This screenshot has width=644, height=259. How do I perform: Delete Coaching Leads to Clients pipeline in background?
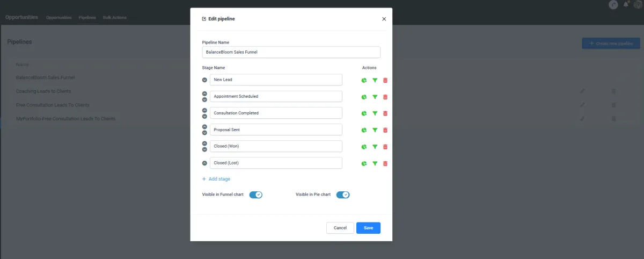(x=614, y=91)
